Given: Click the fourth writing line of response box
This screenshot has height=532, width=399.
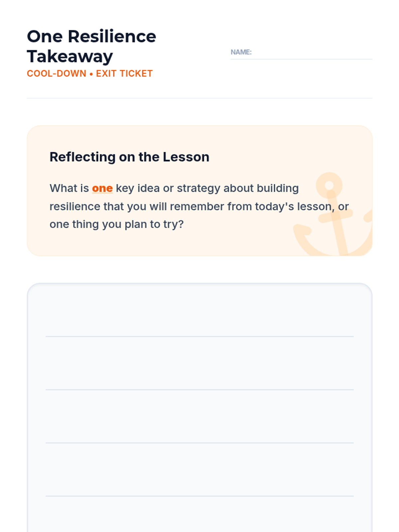Looking at the screenshot, I should (x=199, y=496).
